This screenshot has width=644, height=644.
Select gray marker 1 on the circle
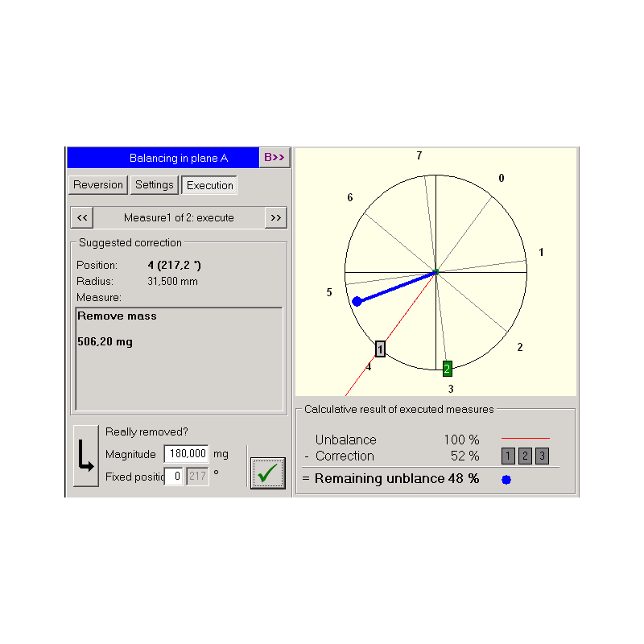(x=380, y=349)
